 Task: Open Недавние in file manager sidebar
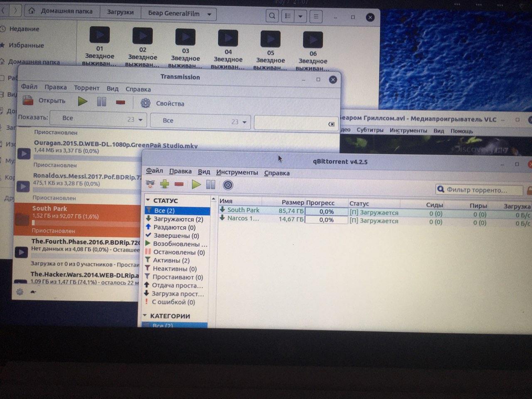(25, 29)
